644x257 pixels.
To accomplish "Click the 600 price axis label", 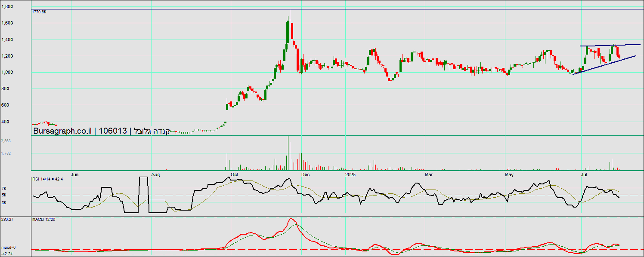I will pos(5,105).
